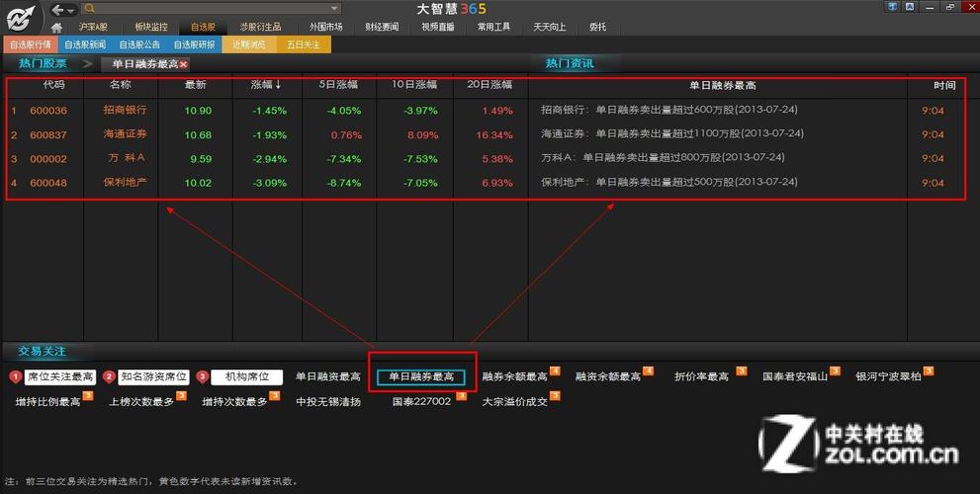This screenshot has height=494, width=980.
Task: Select the 中投无锡清扬 seat filter
Action: 328,401
